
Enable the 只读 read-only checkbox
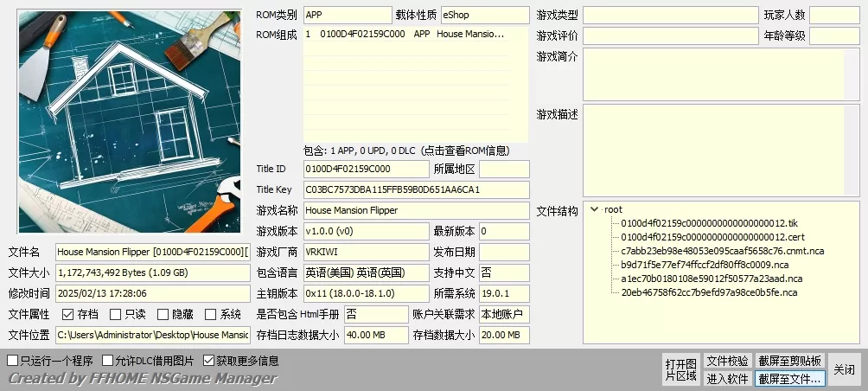(x=116, y=315)
